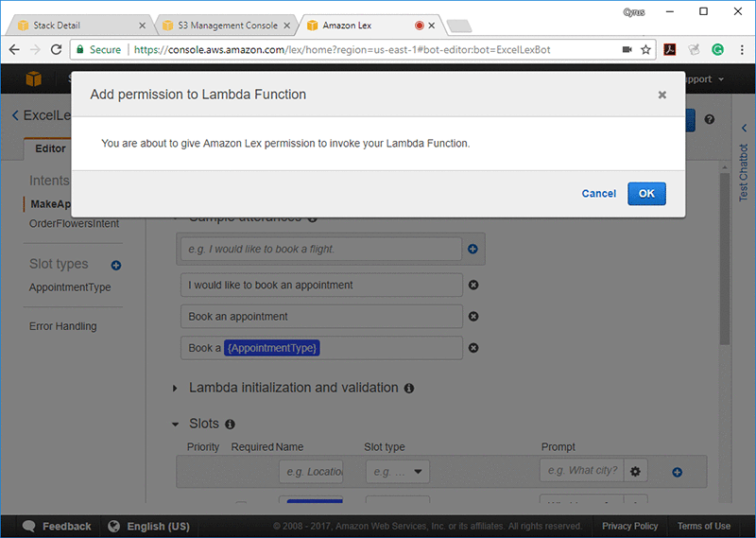Open AppointmentType slot type

point(70,287)
